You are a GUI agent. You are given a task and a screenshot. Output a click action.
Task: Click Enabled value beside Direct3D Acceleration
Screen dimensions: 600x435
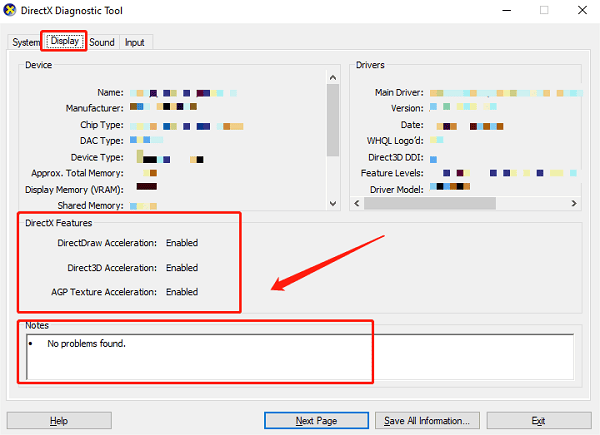coord(182,268)
